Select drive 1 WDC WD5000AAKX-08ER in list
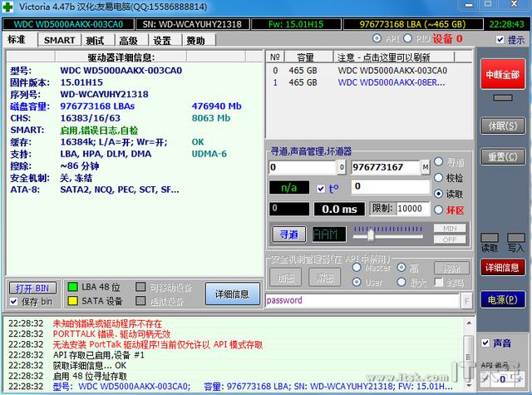This screenshot has height=395, width=532. [x=368, y=82]
